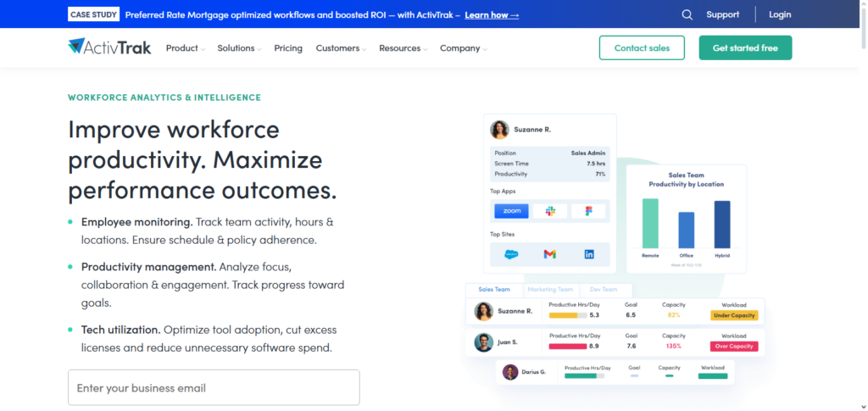The width and height of the screenshot is (868, 411).
Task: Click Juan S. avatar photo
Action: tap(483, 342)
